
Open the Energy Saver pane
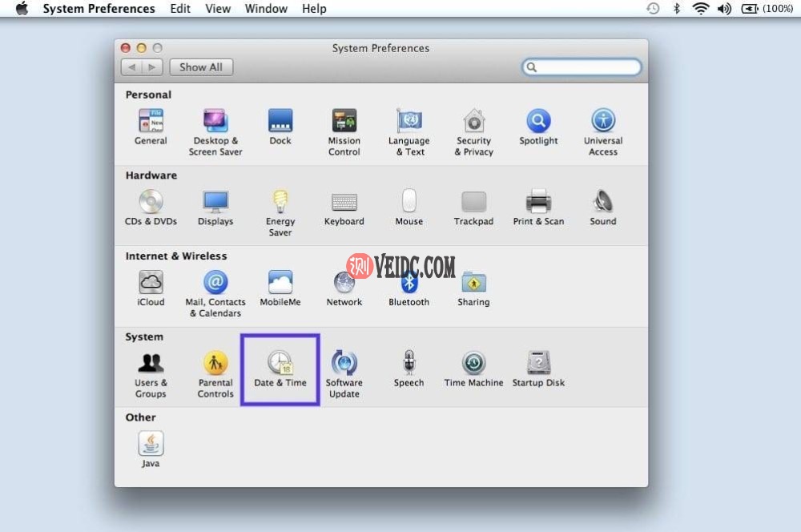(x=280, y=204)
